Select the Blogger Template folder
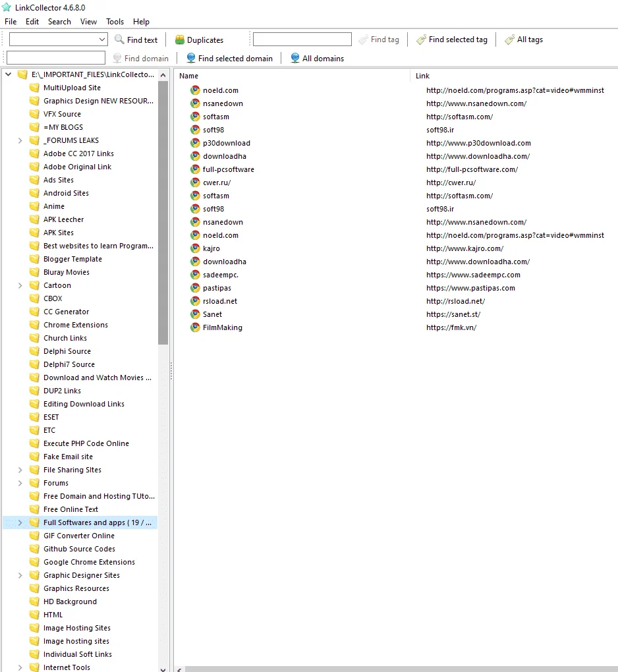618x672 pixels. tap(73, 259)
